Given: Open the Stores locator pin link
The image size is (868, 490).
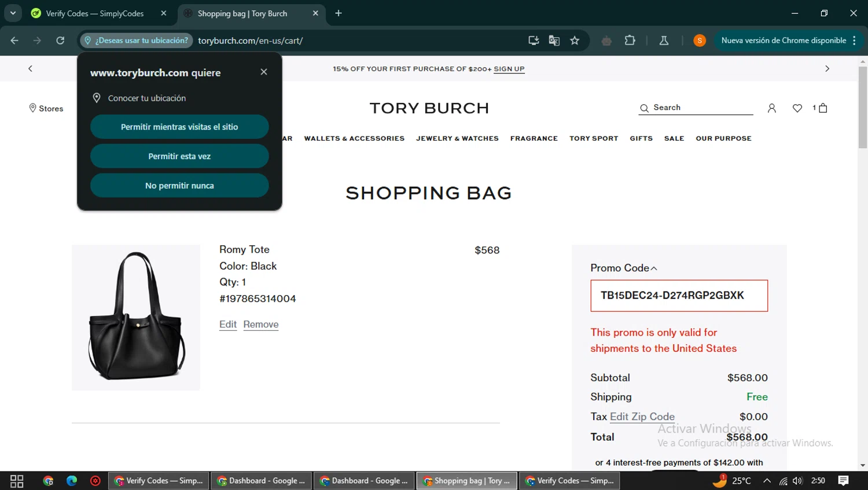Looking at the screenshot, I should click(x=46, y=108).
